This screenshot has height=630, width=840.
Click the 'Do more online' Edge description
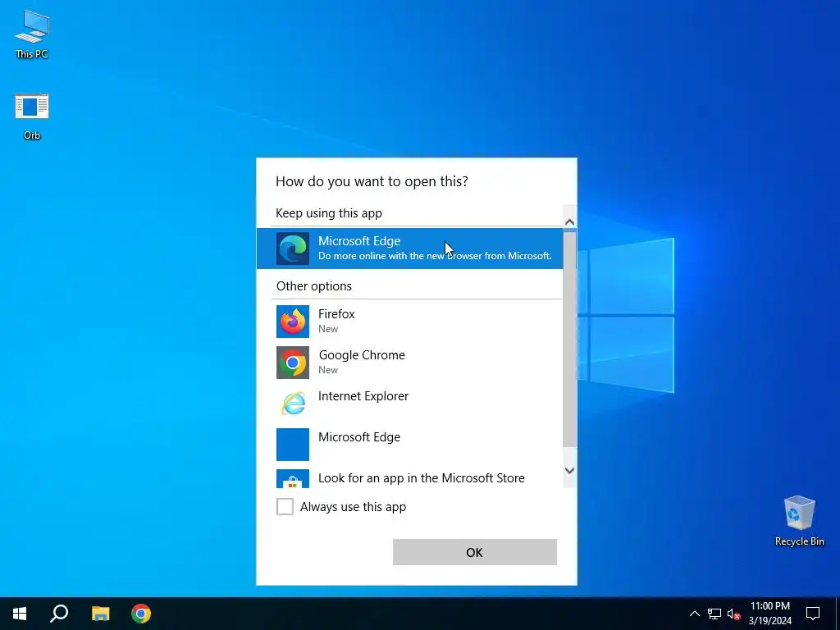click(435, 256)
